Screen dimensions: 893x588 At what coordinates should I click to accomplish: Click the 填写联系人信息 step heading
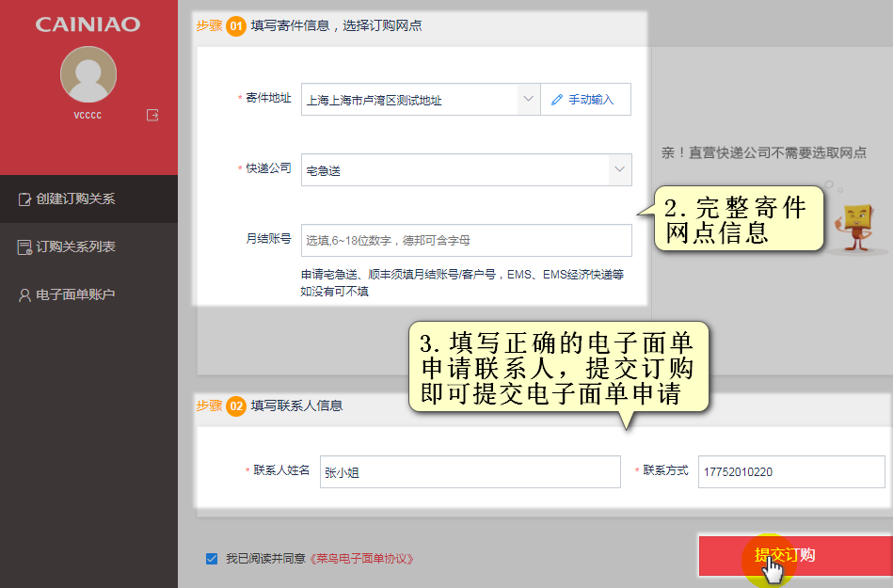296,405
